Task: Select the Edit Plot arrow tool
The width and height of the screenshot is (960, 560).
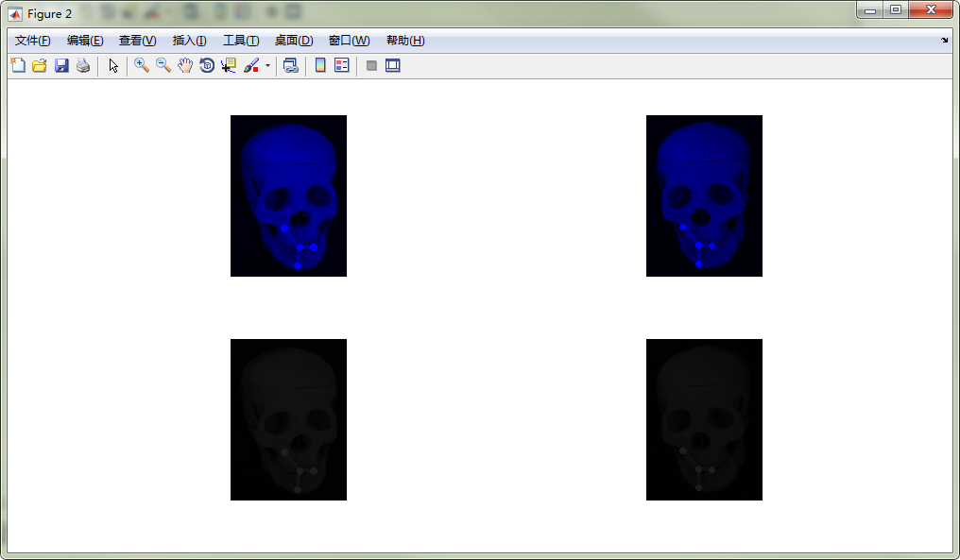Action: 113,65
